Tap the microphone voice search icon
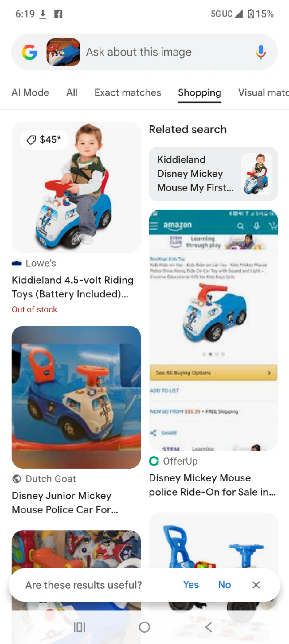The width and height of the screenshot is (289, 644). pyautogui.click(x=260, y=52)
